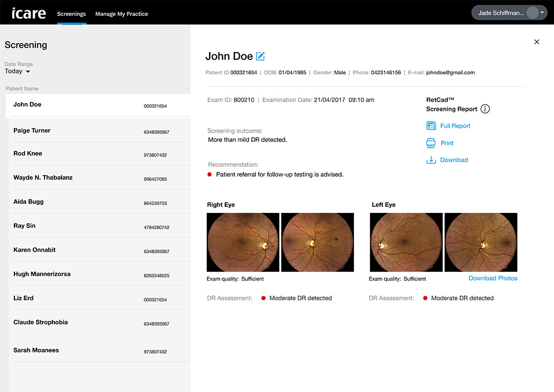Click the Print printer icon

[x=431, y=143]
